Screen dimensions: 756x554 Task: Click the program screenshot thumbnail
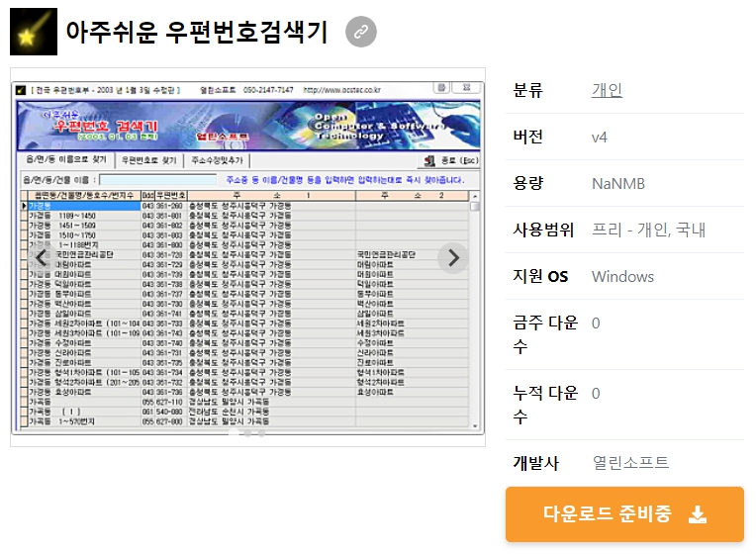[x=247, y=257]
